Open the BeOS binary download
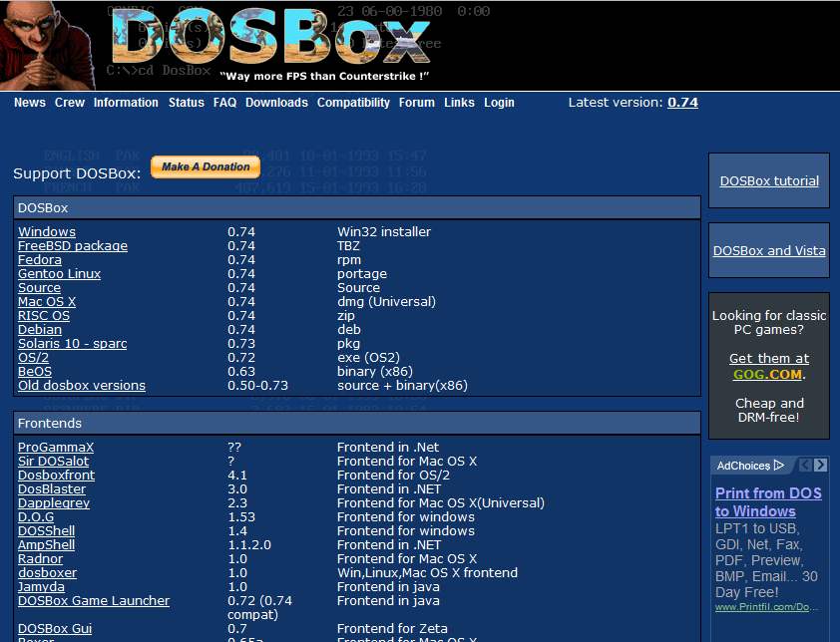The image size is (840, 642). point(35,371)
